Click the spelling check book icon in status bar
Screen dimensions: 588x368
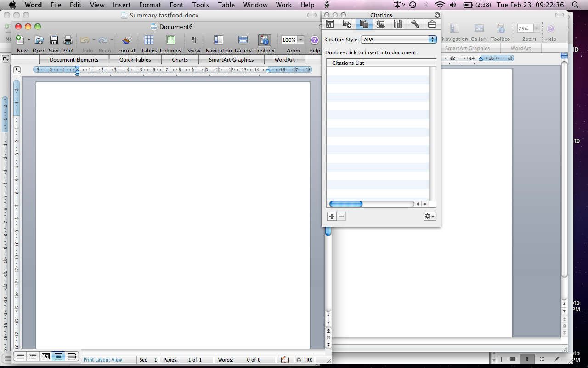pyautogui.click(x=285, y=360)
